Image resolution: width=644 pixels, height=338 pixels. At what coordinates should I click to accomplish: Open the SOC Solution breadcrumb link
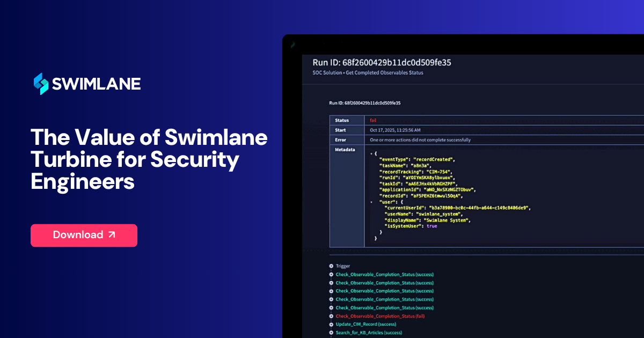pyautogui.click(x=327, y=72)
